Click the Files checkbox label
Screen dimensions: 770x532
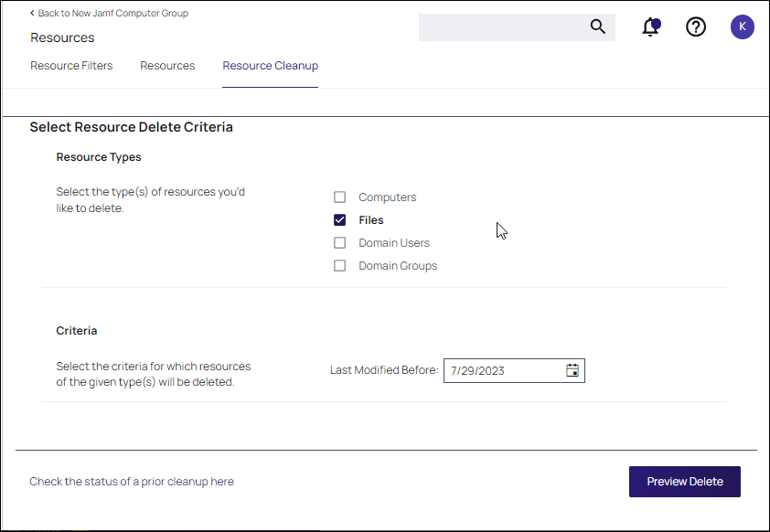pyautogui.click(x=371, y=220)
